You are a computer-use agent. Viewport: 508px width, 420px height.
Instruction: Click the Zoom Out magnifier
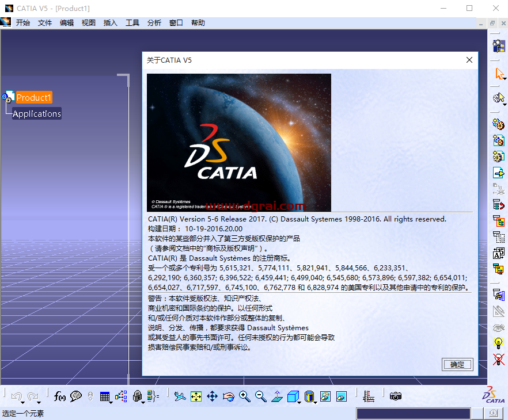click(261, 396)
